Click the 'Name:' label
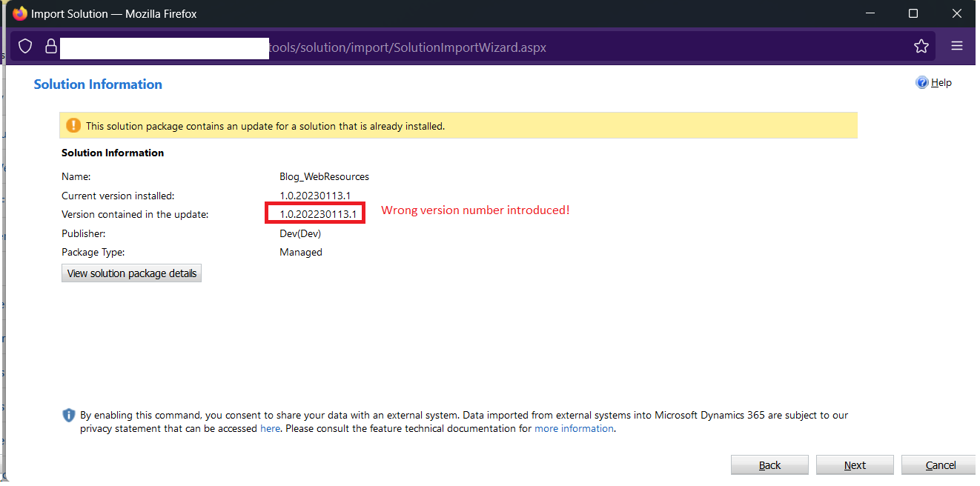980x486 pixels. pyautogui.click(x=76, y=176)
